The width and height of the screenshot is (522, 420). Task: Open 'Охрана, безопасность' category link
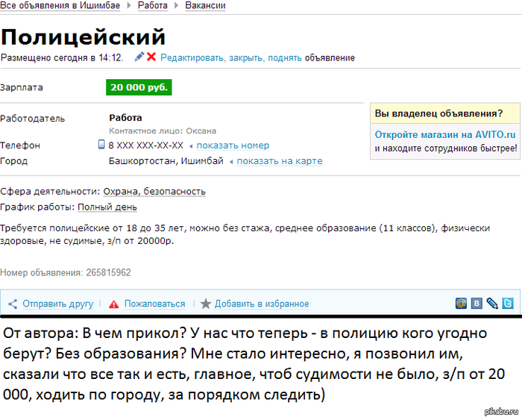[x=154, y=192]
